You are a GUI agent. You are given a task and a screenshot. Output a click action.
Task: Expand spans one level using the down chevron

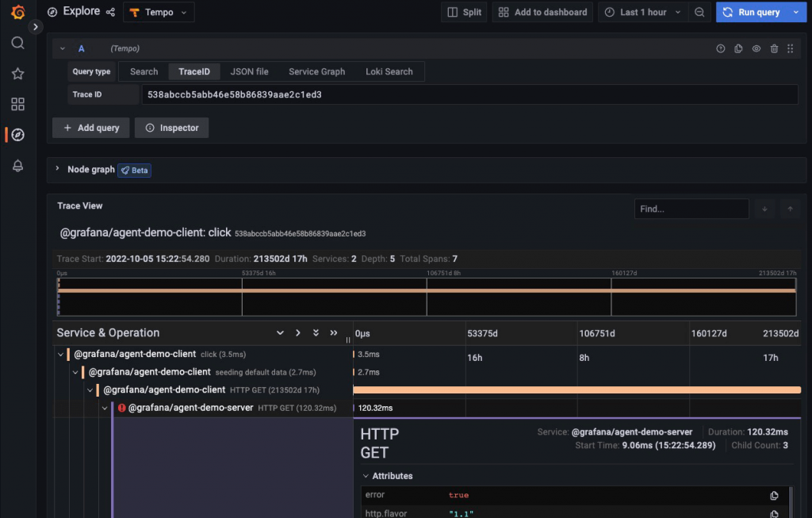[x=280, y=332]
